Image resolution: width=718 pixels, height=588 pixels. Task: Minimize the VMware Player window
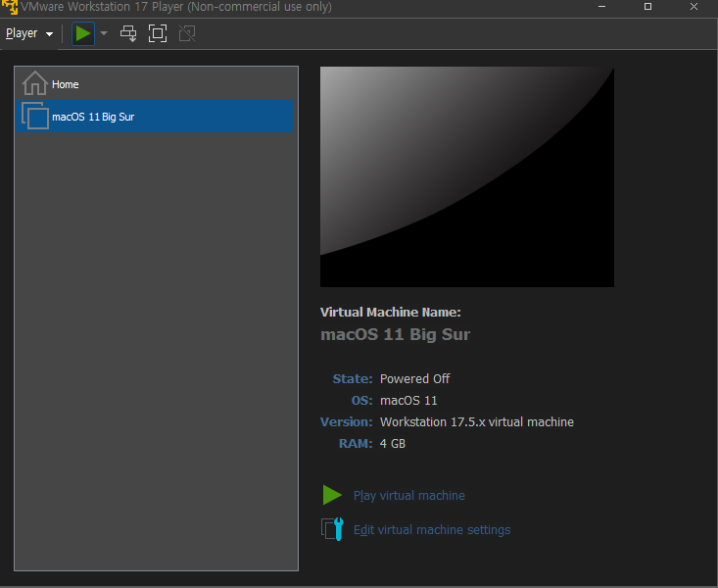pos(601,7)
